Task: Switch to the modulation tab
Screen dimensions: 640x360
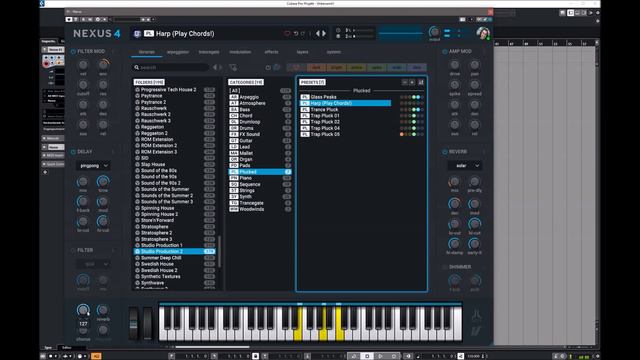Action: pyautogui.click(x=240, y=52)
